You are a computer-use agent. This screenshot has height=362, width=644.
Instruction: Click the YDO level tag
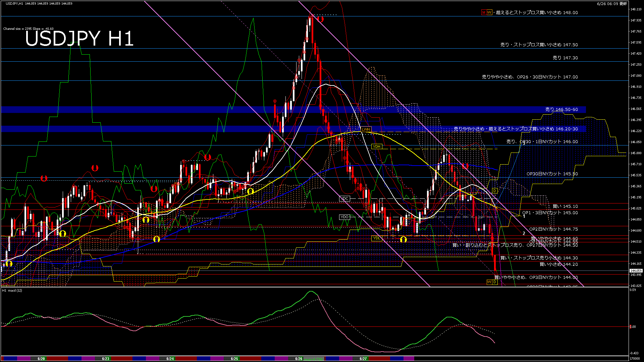(x=344, y=217)
